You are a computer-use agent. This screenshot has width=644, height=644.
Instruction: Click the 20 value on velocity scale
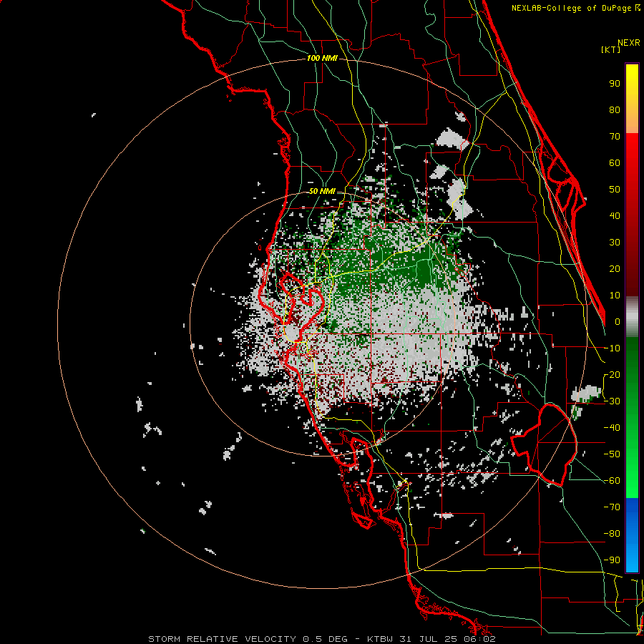pyautogui.click(x=615, y=269)
